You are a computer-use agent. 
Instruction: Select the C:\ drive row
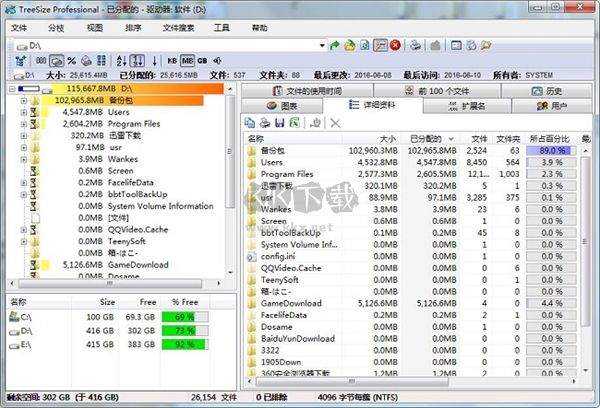point(108,317)
